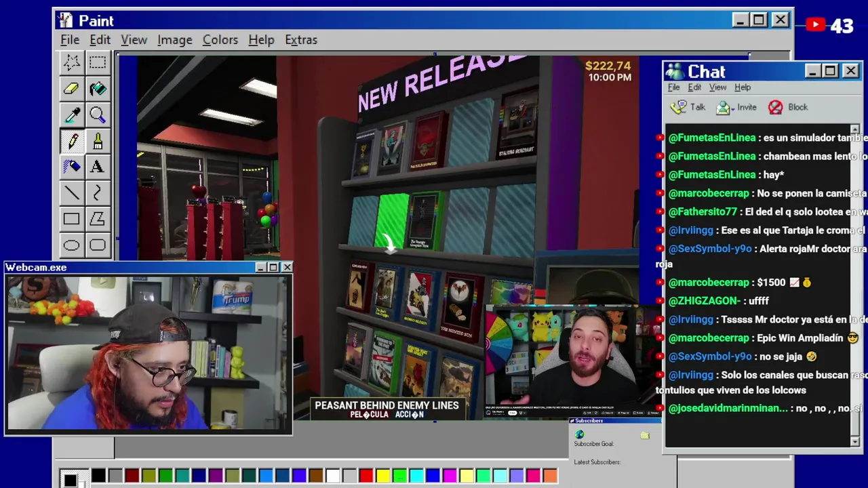
Task: Click the @ZHIGZAGON- chat username
Action: pyautogui.click(x=705, y=300)
